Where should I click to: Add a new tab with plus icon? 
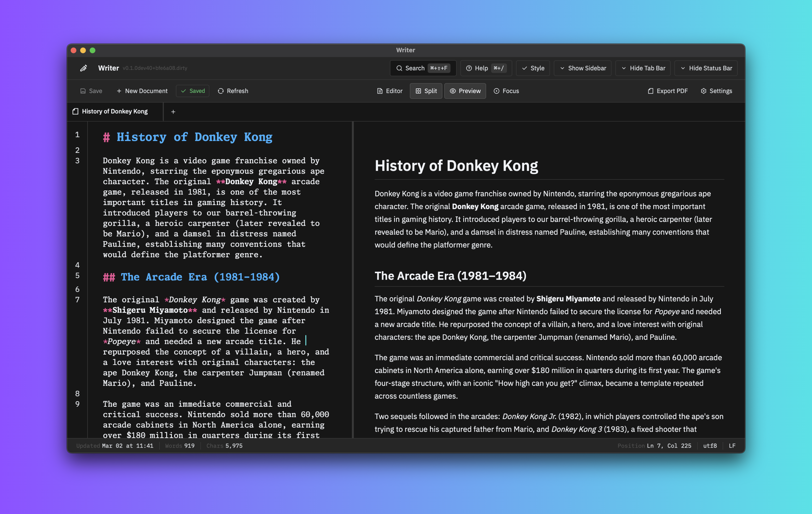[173, 112]
